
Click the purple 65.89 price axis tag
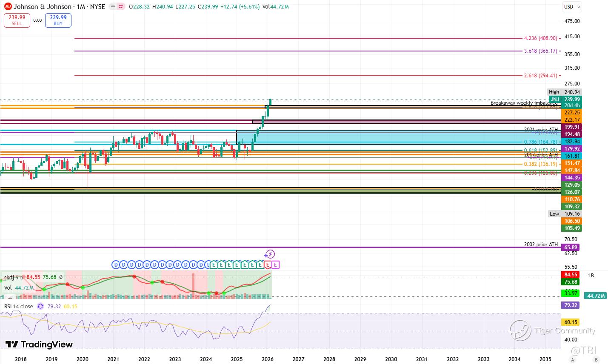[x=571, y=247]
